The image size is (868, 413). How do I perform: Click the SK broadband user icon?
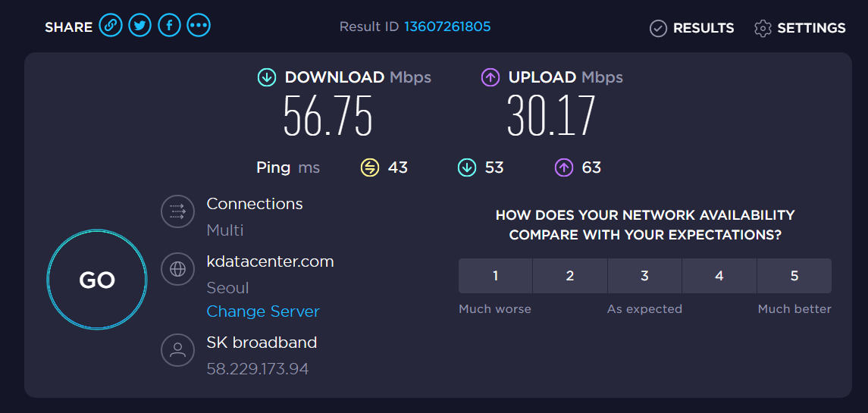(178, 350)
